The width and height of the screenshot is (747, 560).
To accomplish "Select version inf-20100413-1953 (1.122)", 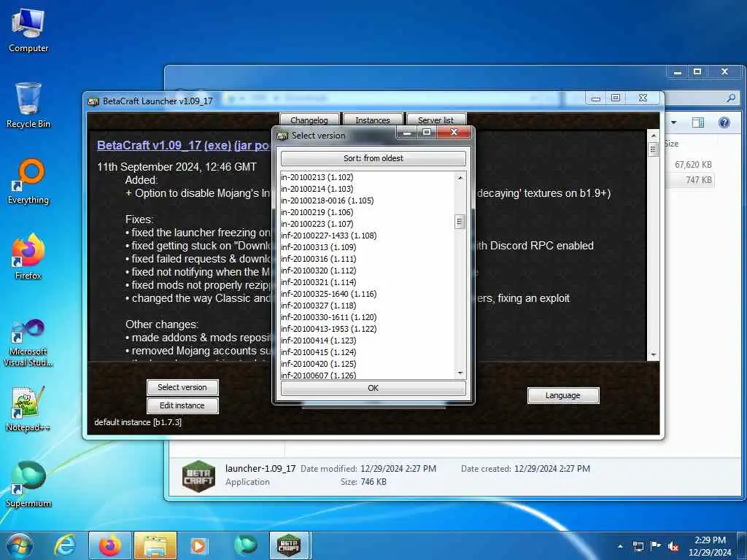I will [x=367, y=329].
